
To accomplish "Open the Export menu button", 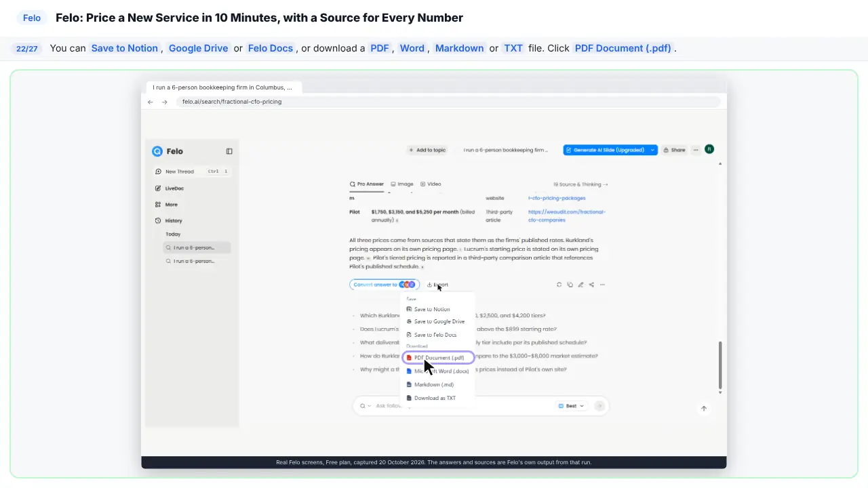I will pyautogui.click(x=438, y=285).
